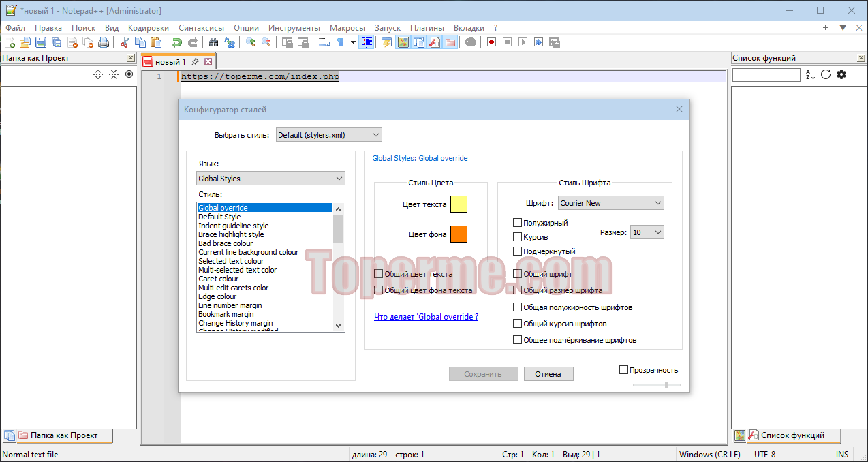The width and height of the screenshot is (868, 462).
Task: Click the Paste clipboard icon
Action: coord(156,42)
